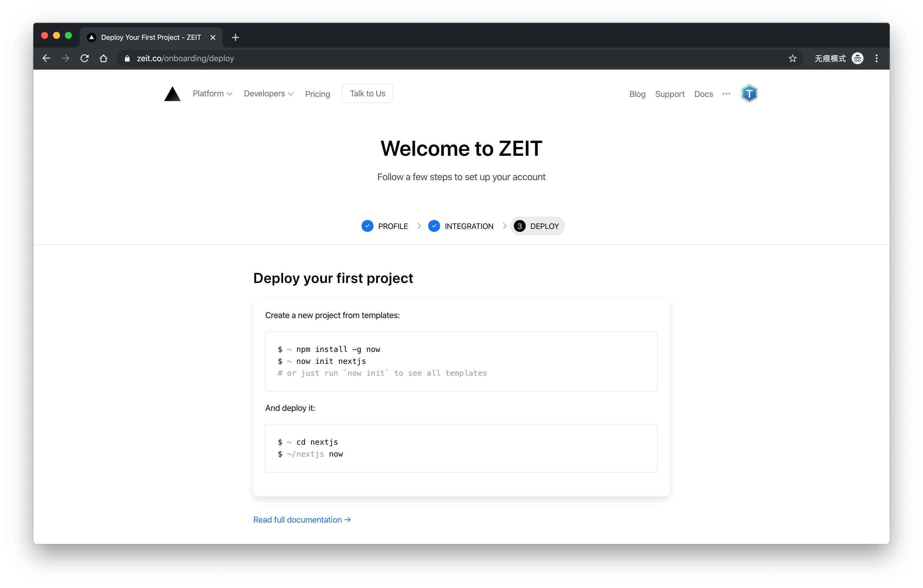View site security lock info
The image size is (923, 588).
tap(127, 58)
